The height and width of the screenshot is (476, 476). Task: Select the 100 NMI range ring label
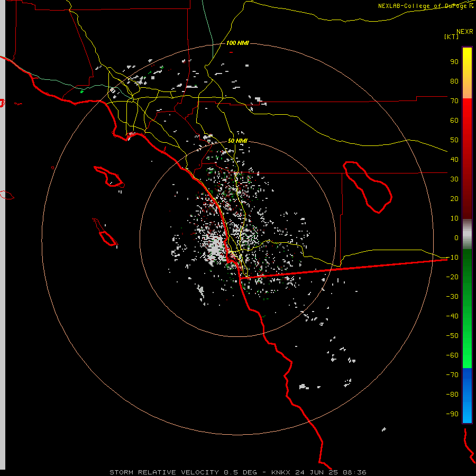pyautogui.click(x=237, y=43)
